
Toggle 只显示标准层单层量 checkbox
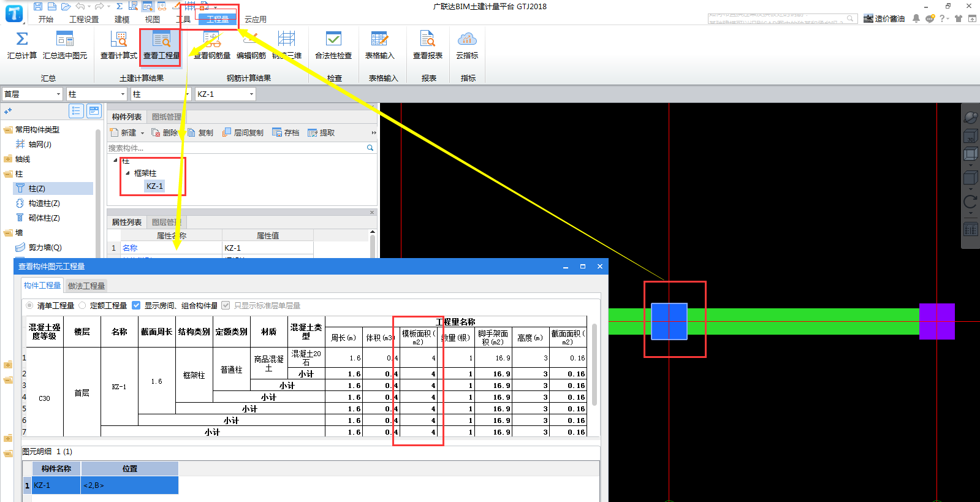point(226,305)
